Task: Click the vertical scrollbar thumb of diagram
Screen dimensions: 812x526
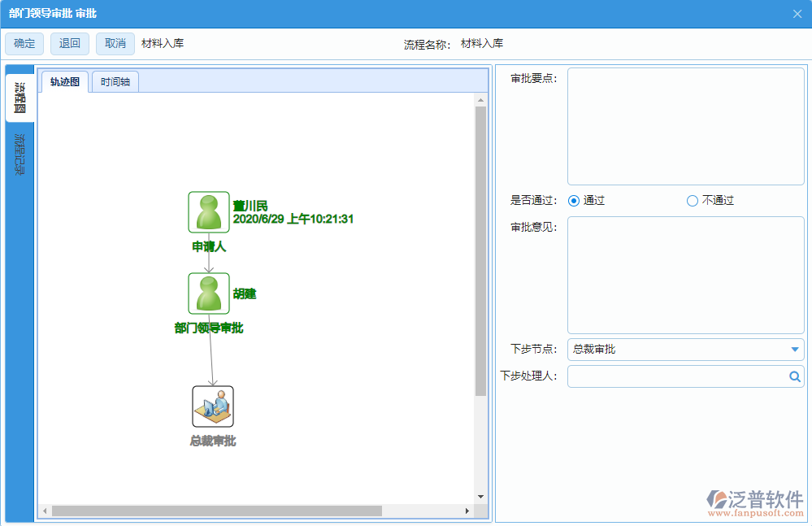Action: point(480,251)
